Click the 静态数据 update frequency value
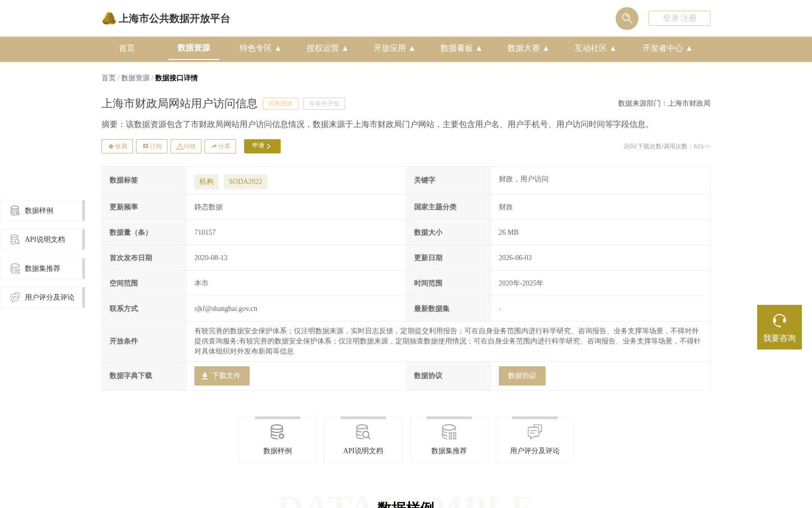Image resolution: width=812 pixels, height=508 pixels. point(209,207)
